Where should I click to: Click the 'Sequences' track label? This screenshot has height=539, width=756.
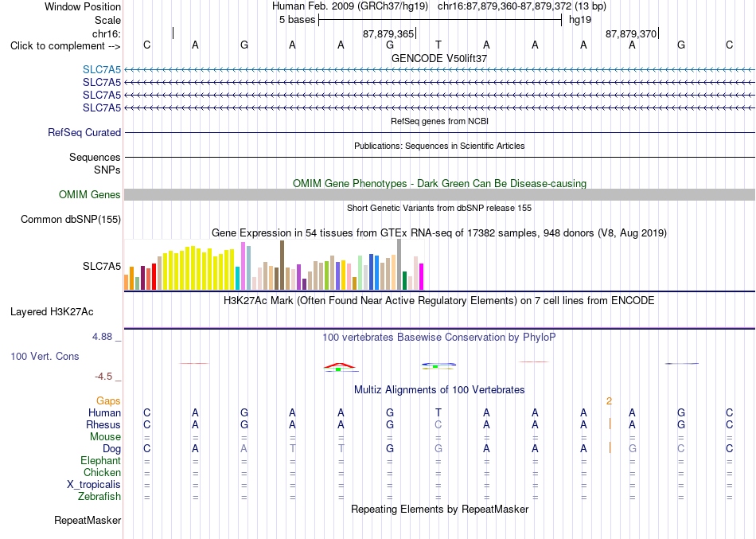[95, 157]
